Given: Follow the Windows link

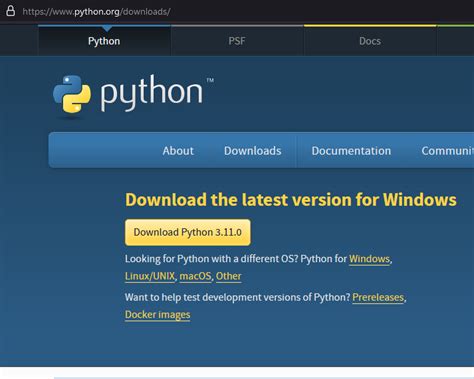Looking at the screenshot, I should (x=369, y=259).
